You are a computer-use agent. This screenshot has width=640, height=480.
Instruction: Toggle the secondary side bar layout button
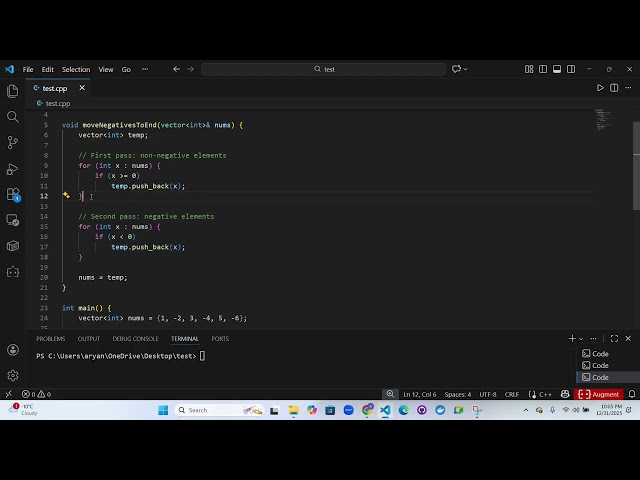pyautogui.click(x=571, y=69)
